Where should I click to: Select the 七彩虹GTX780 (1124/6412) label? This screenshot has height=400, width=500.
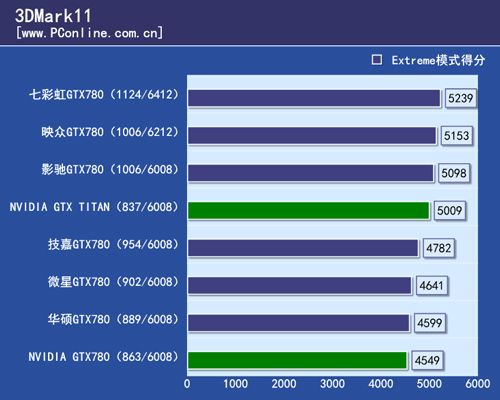click(104, 95)
